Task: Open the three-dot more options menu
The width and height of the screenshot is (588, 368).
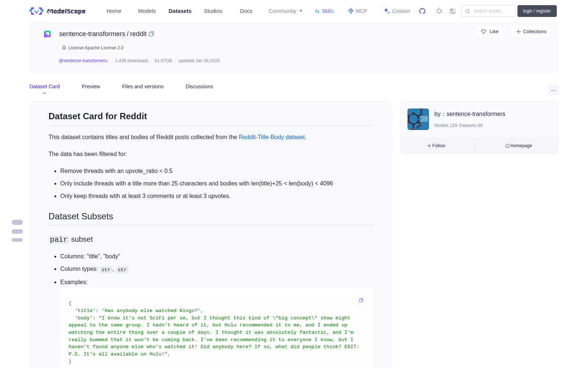Action: (553, 90)
